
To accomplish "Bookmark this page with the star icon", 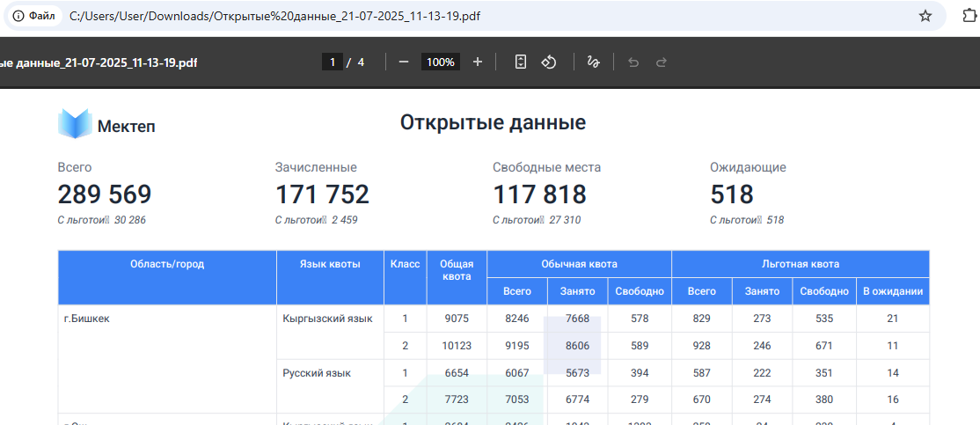I will pyautogui.click(x=925, y=16).
